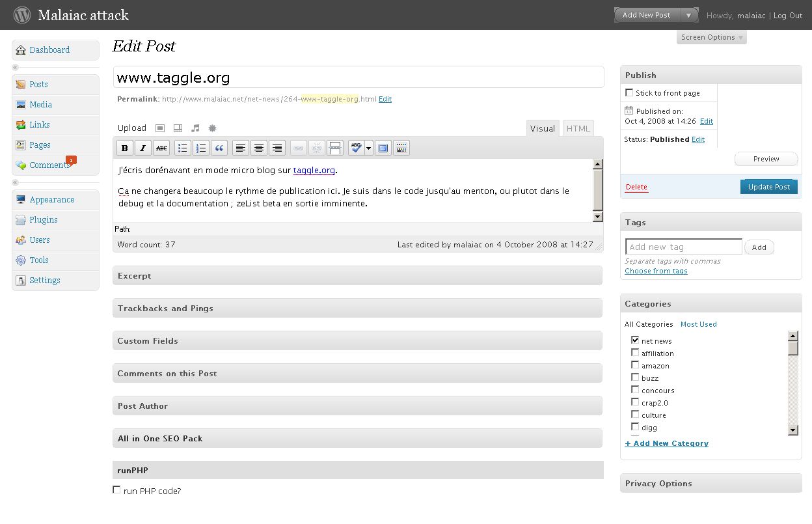Check the crap2.0 category
812x524 pixels.
(635, 402)
